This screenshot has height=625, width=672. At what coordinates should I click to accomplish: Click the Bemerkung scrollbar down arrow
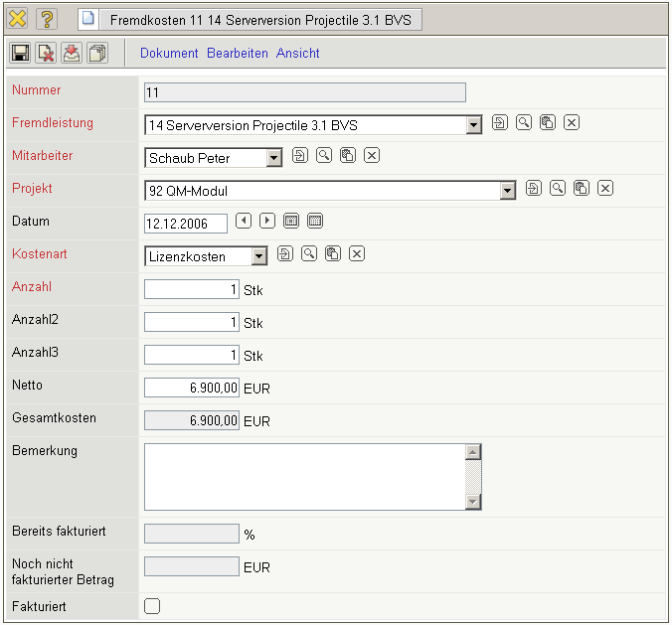(x=473, y=502)
